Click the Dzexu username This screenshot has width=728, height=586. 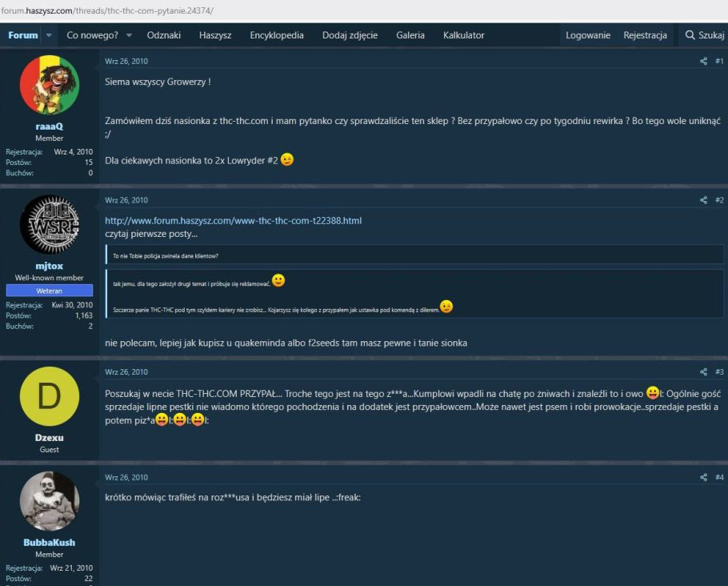(x=50, y=438)
